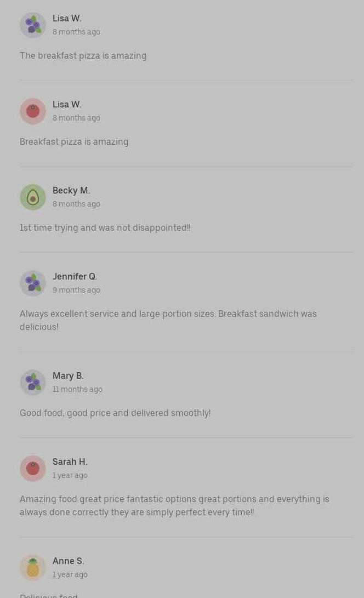Open Sarah H.'s reviewer name
This screenshot has width=364, height=598.
[70, 462]
